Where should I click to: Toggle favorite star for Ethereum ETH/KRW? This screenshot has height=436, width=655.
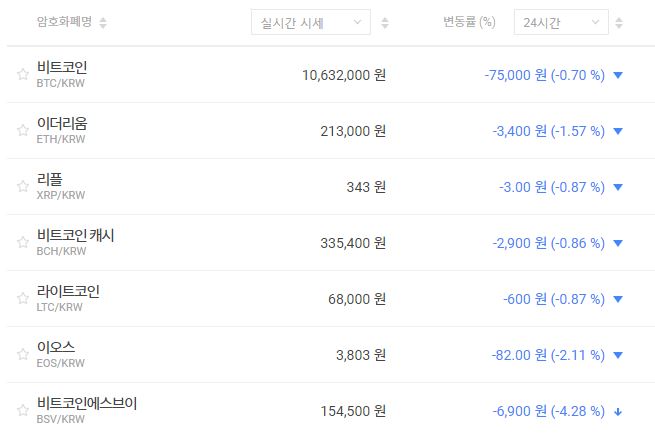point(23,130)
